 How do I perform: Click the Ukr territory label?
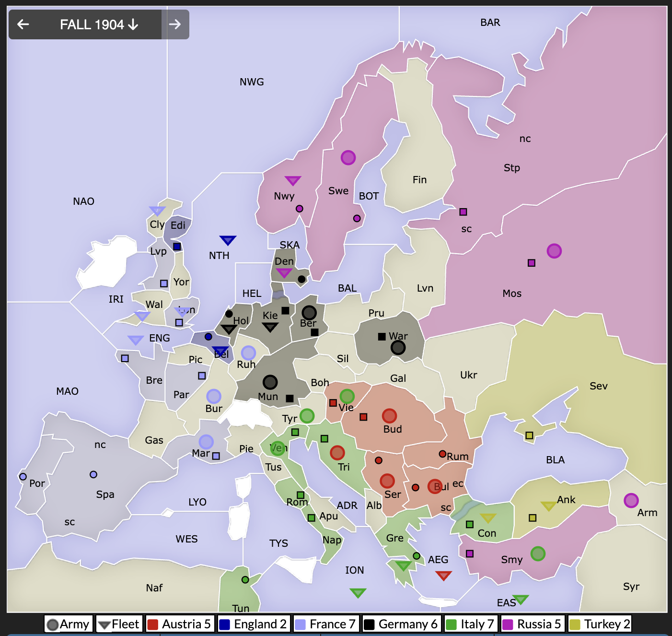click(468, 375)
